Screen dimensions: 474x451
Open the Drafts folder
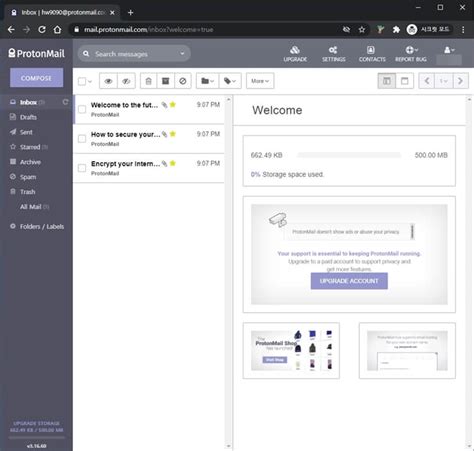point(28,117)
